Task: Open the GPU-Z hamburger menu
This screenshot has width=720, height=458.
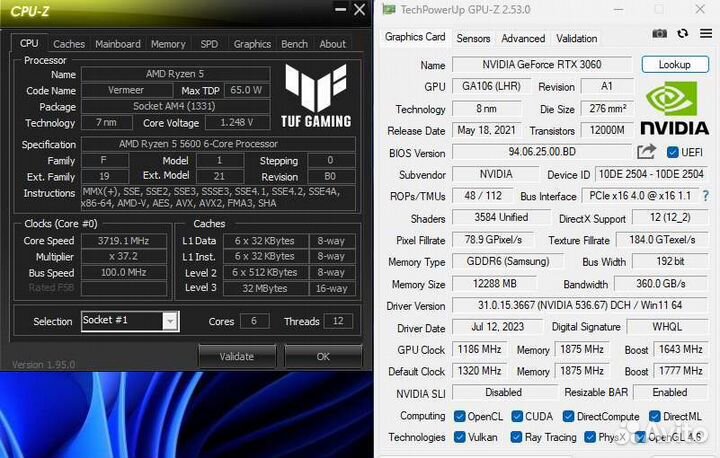Action: click(x=706, y=34)
